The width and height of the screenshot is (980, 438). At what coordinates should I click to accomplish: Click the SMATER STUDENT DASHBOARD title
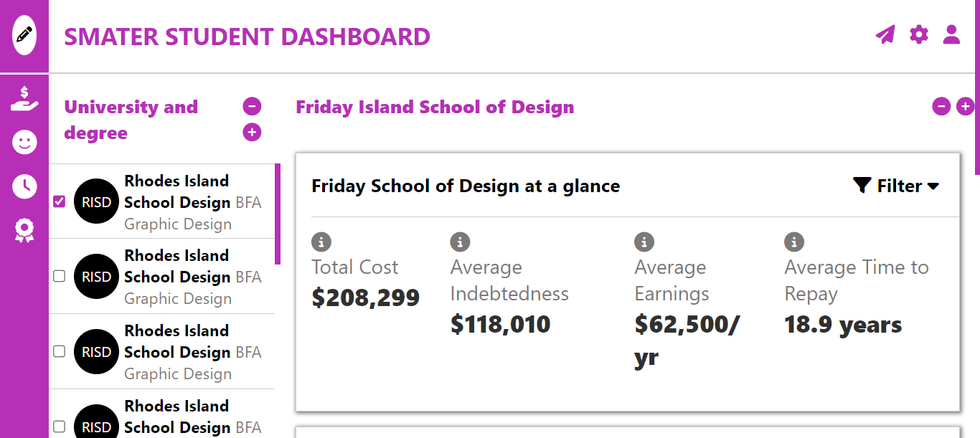click(247, 37)
